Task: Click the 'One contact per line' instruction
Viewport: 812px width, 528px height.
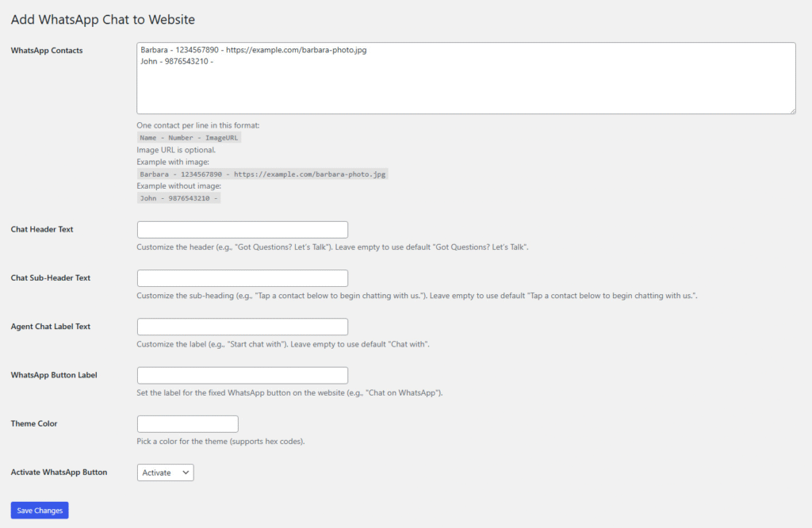Action: [x=197, y=125]
